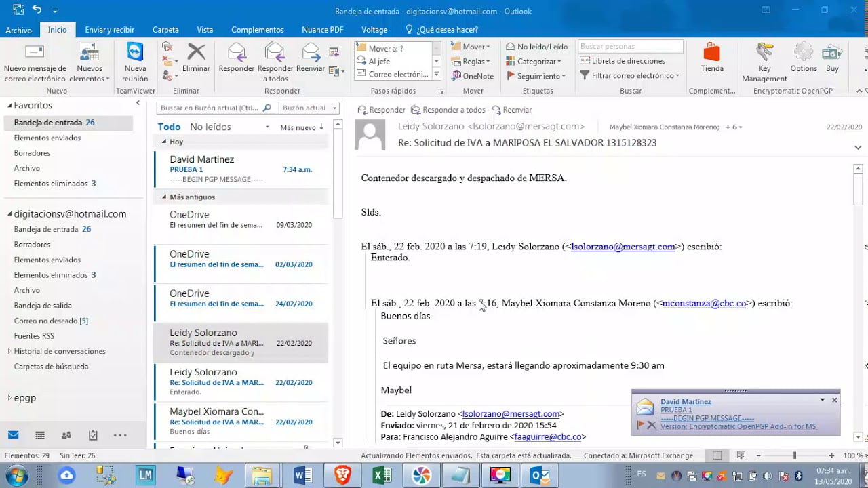Open David Martinez link in notification popup

click(686, 402)
